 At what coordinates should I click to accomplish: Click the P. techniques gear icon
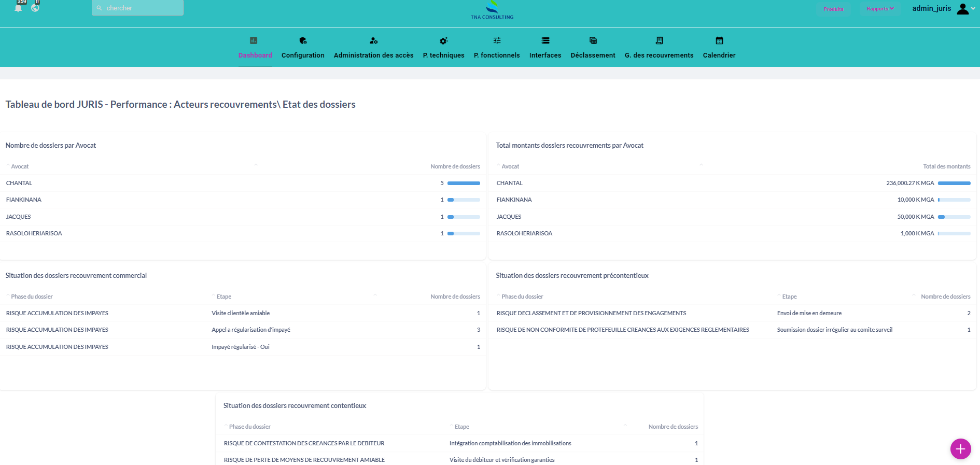point(443,40)
